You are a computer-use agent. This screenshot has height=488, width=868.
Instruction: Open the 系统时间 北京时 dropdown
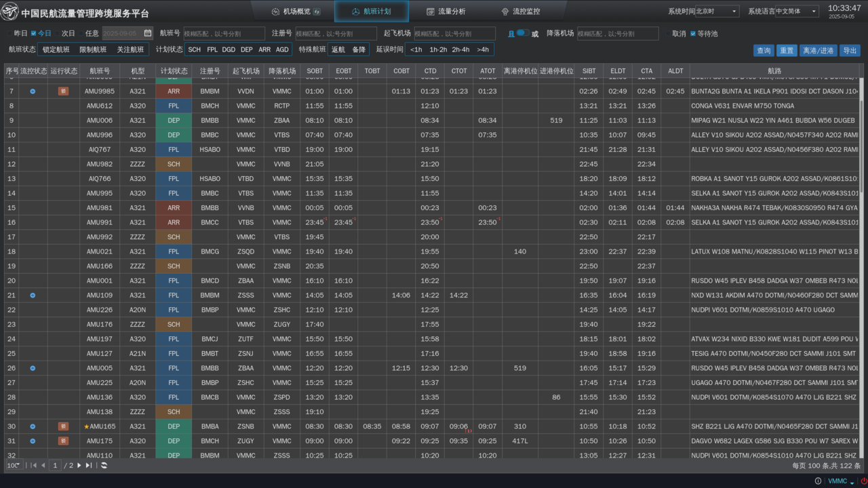click(717, 12)
